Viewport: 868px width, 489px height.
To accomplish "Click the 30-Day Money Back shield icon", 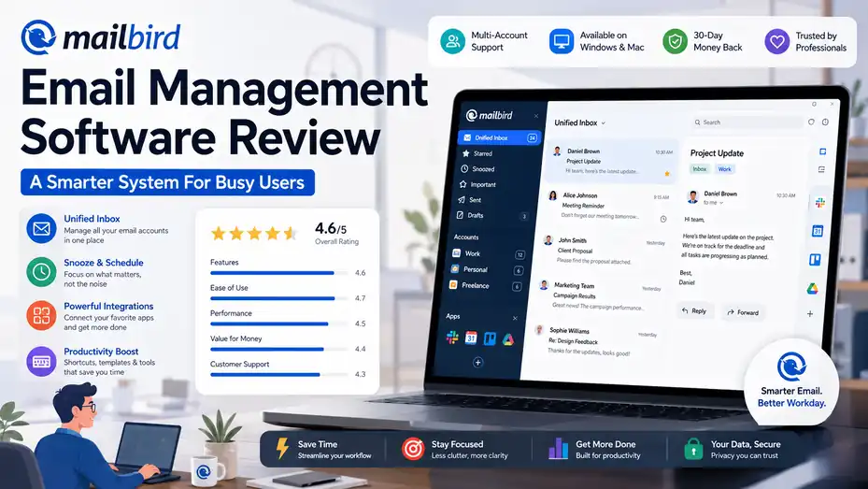I will (x=675, y=41).
